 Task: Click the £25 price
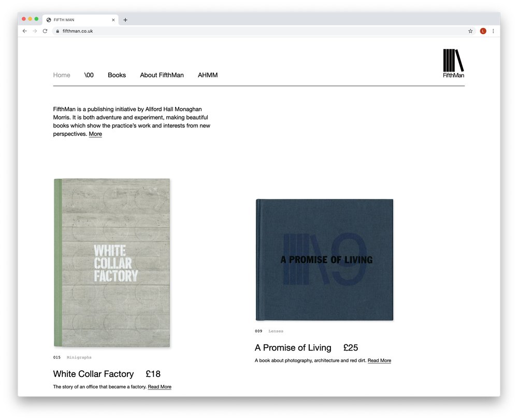click(351, 347)
